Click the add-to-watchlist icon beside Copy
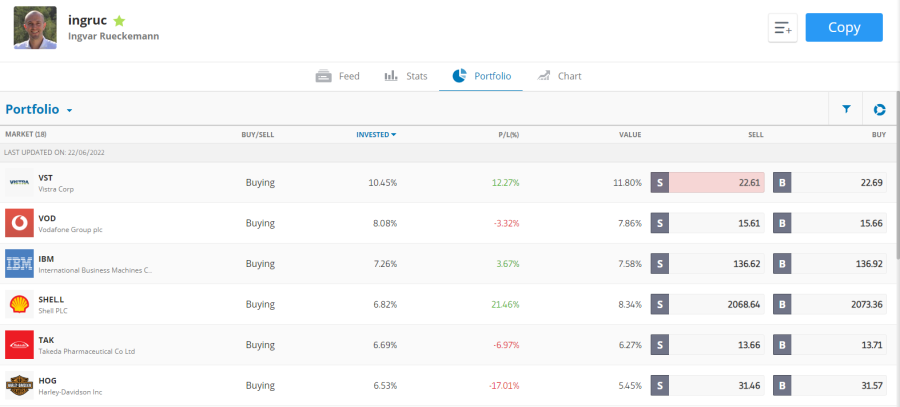This screenshot has height=407, width=900. pos(782,29)
